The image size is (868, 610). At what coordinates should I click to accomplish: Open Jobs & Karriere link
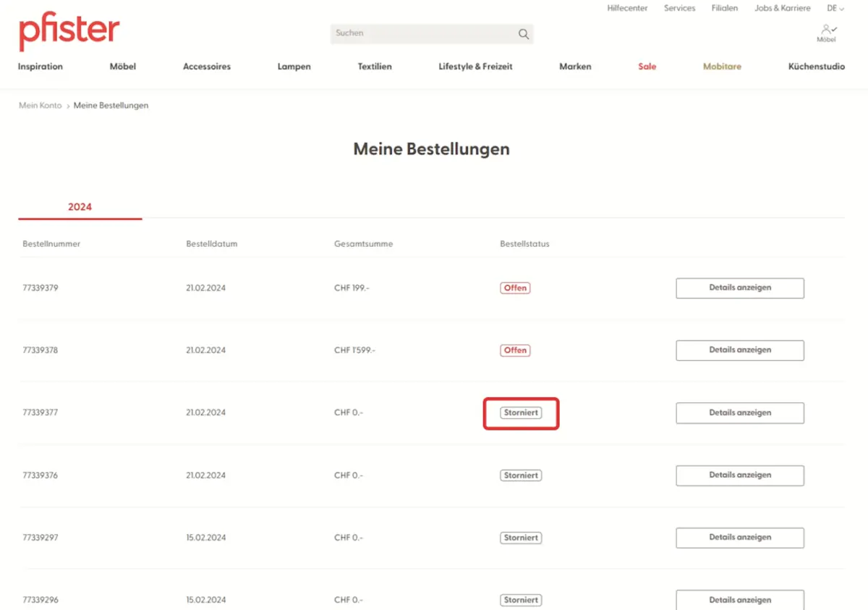[782, 8]
